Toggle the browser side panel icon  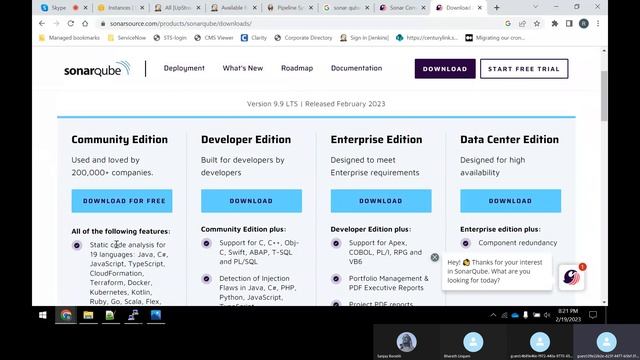point(569,24)
